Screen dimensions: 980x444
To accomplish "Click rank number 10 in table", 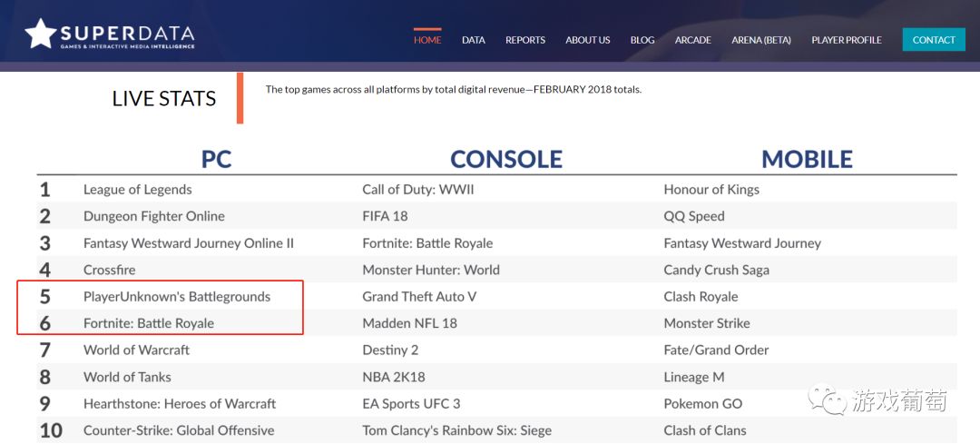I will (51, 430).
